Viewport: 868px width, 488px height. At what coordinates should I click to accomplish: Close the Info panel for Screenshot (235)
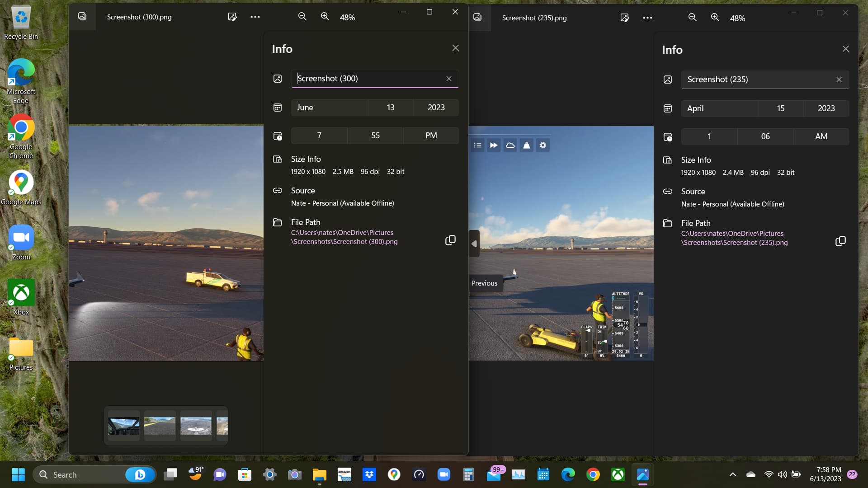[846, 49]
